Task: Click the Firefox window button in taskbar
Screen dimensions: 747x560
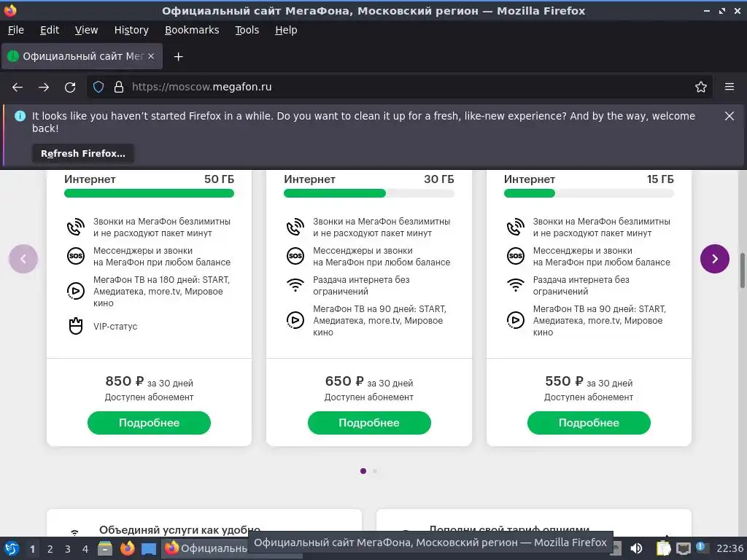Action: coord(206,548)
